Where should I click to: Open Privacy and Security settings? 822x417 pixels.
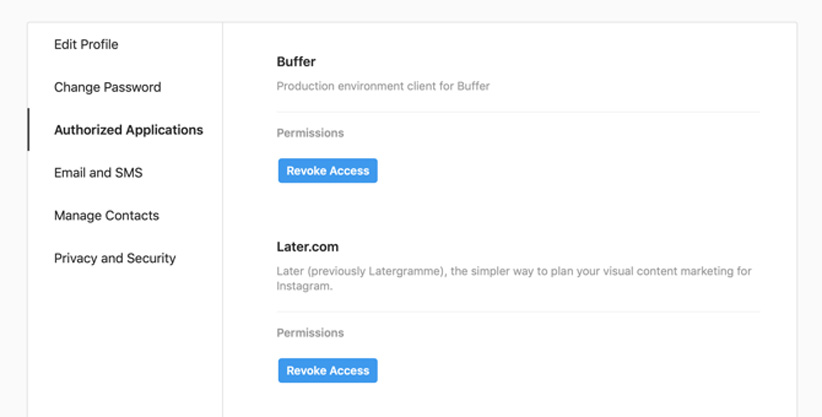(114, 258)
